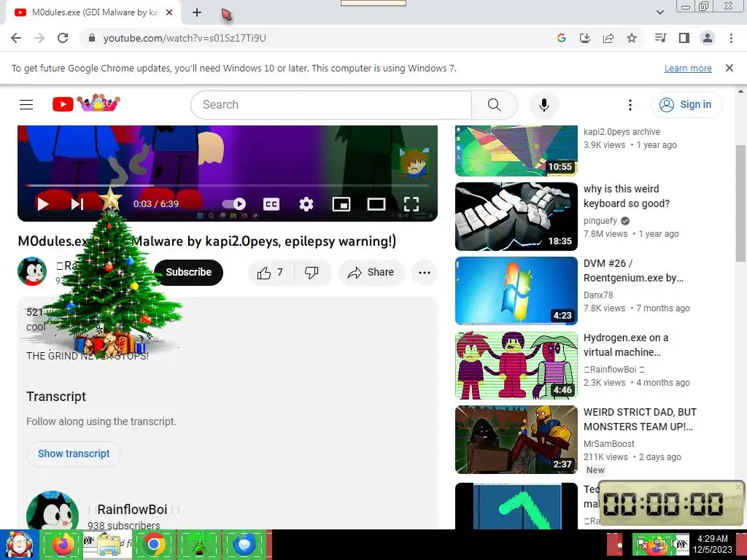Screen dimensions: 747x560
Task: Go back to previous page in Chrome
Action: tap(16, 38)
